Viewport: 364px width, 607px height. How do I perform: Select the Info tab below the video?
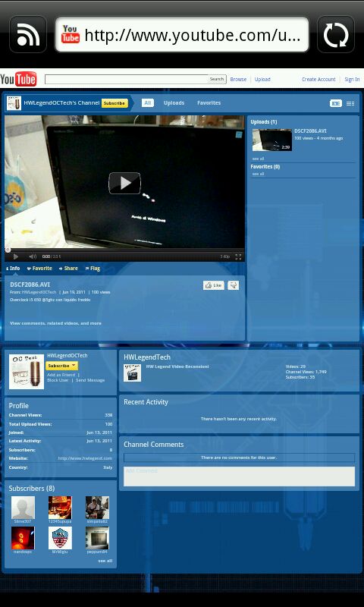pyautogui.click(x=13, y=269)
